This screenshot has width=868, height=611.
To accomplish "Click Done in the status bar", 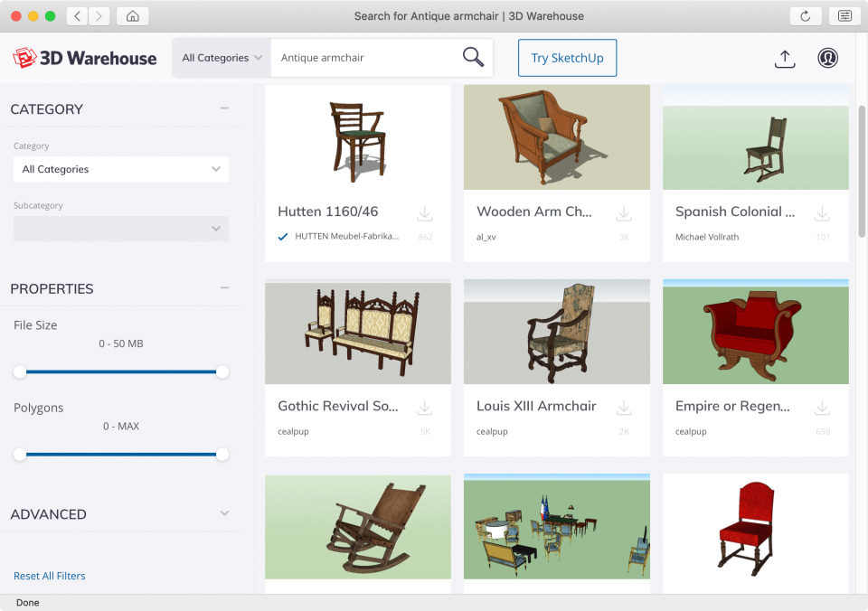I will point(28,603).
